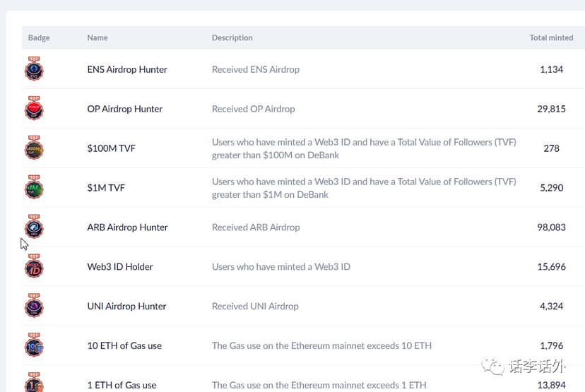Select the ENS Airdrop Hunter name

coord(127,69)
